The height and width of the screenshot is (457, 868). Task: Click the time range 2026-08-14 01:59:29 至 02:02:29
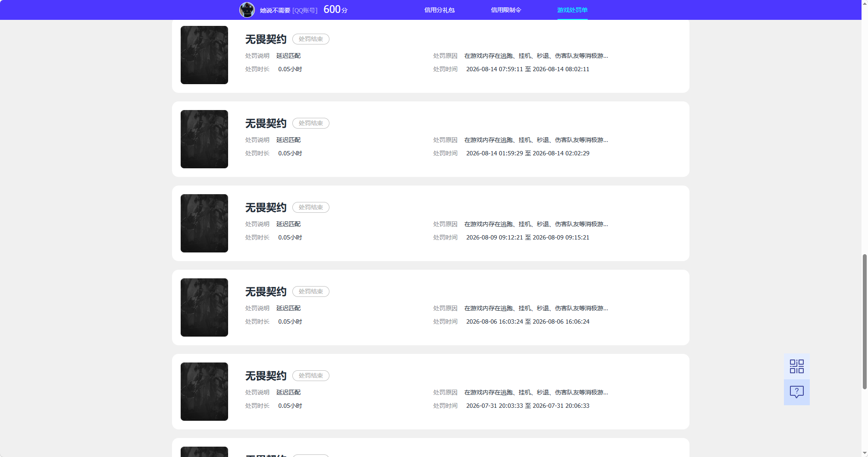(x=528, y=153)
